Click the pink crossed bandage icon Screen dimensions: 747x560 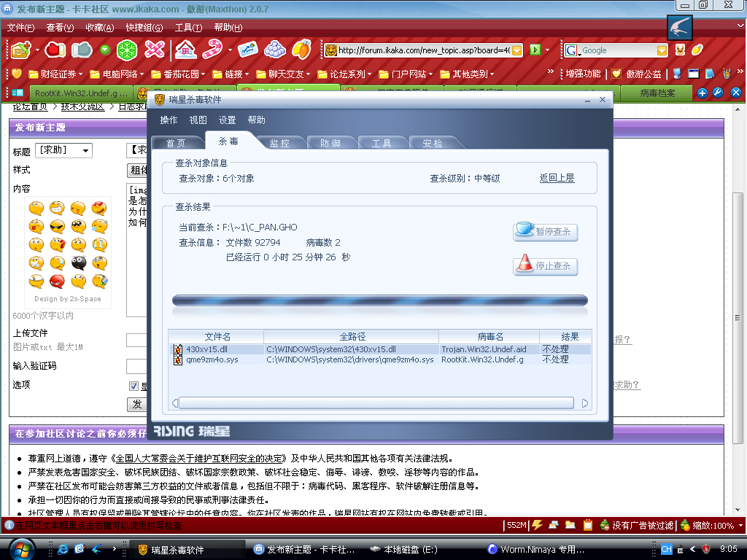click(x=155, y=50)
